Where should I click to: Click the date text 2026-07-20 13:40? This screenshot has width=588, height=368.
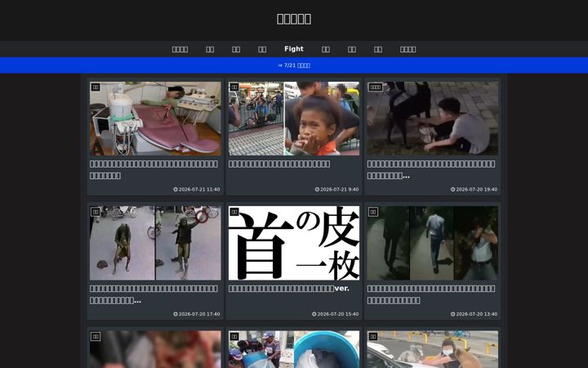(477, 314)
